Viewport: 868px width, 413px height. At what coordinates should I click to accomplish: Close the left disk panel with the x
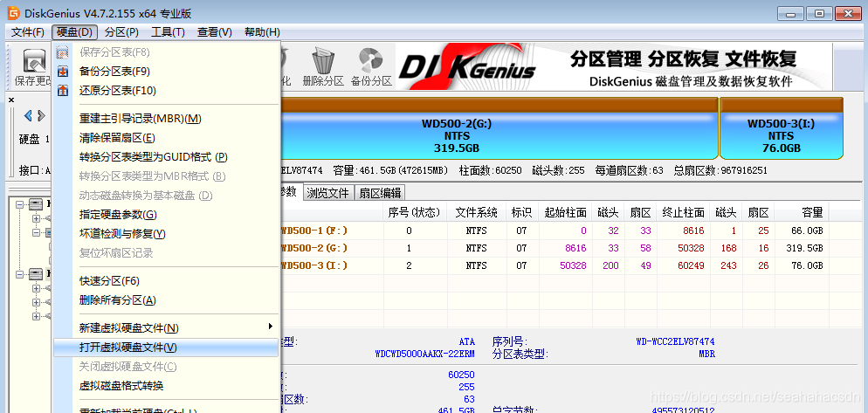(11, 100)
